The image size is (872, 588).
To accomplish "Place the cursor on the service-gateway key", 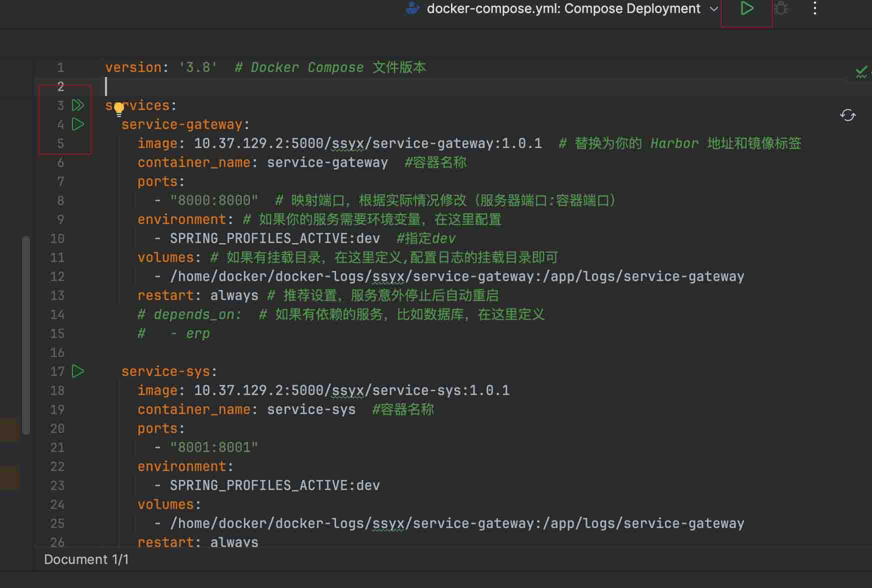I will (x=181, y=124).
